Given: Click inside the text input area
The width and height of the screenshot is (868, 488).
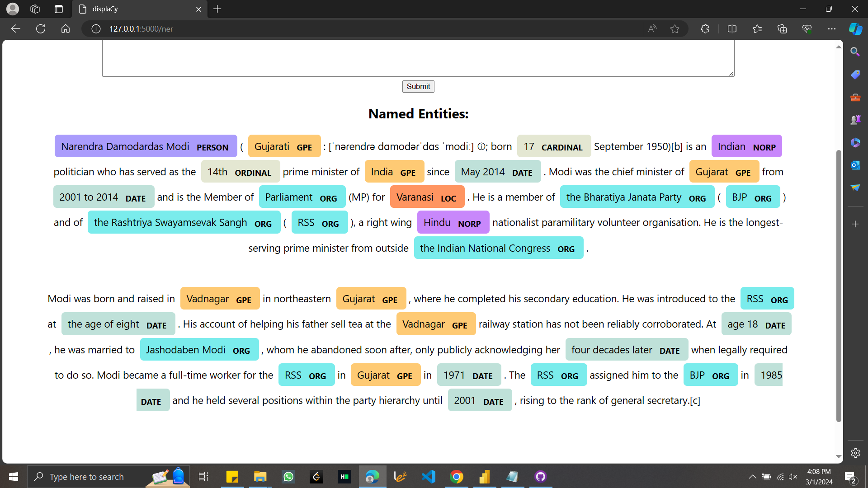Looking at the screenshot, I should [418, 58].
